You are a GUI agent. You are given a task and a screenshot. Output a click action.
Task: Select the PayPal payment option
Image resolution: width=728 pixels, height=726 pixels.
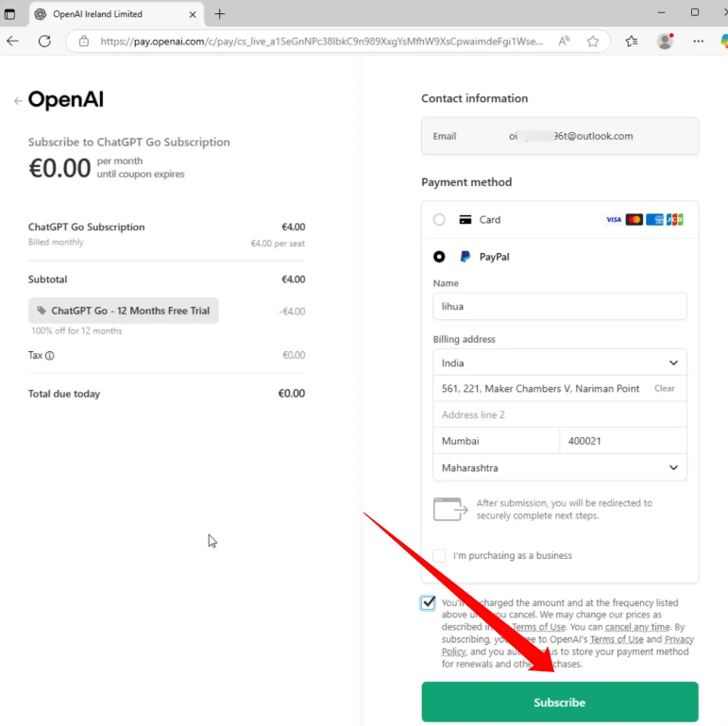click(x=439, y=257)
